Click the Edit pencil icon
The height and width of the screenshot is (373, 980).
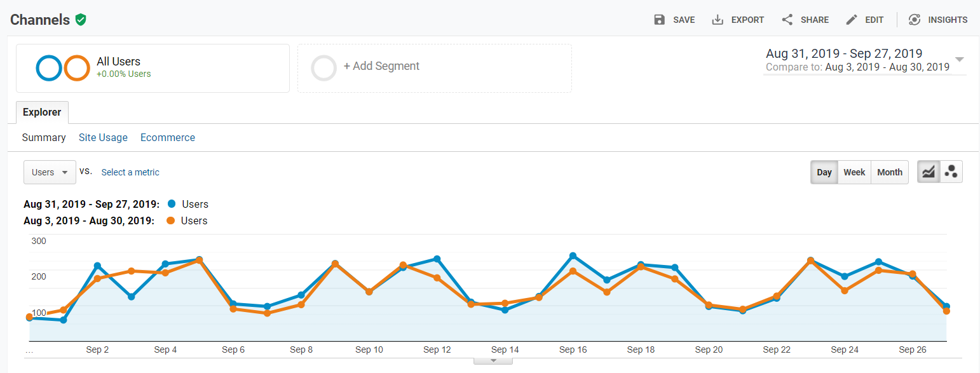click(852, 20)
